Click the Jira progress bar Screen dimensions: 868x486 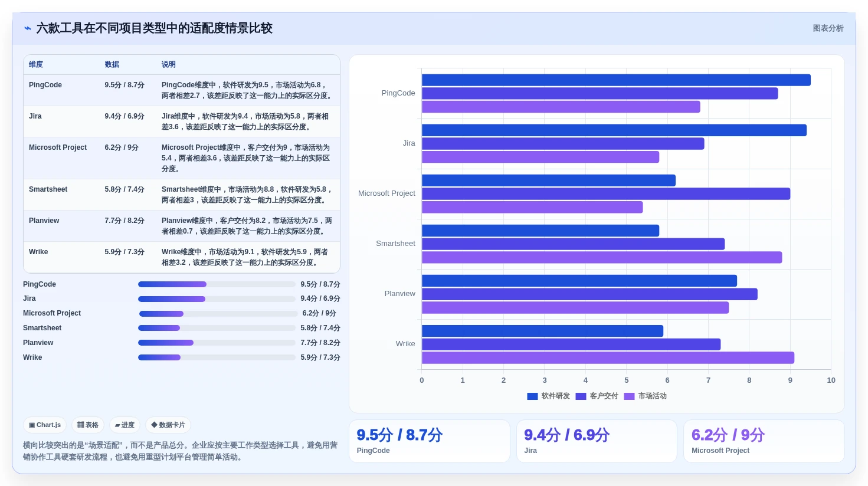click(217, 299)
